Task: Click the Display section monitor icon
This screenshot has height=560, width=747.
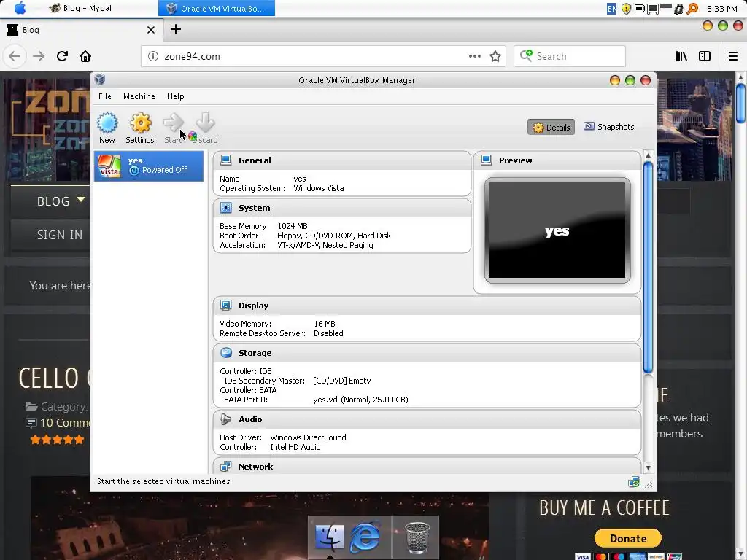Action: (226, 306)
